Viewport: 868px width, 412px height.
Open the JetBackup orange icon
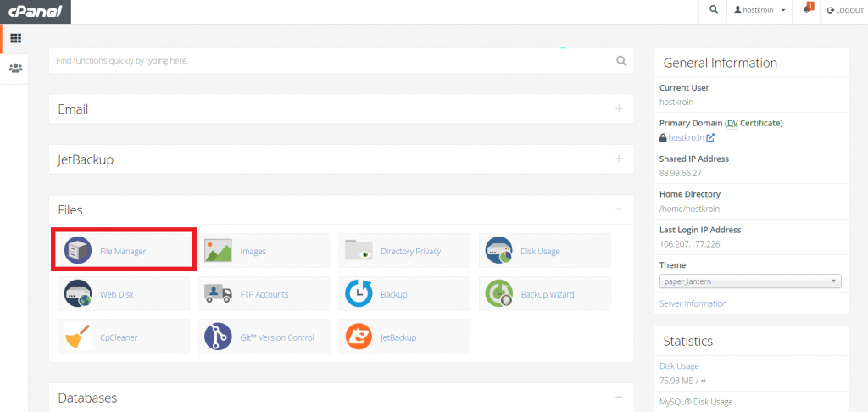pyautogui.click(x=359, y=337)
